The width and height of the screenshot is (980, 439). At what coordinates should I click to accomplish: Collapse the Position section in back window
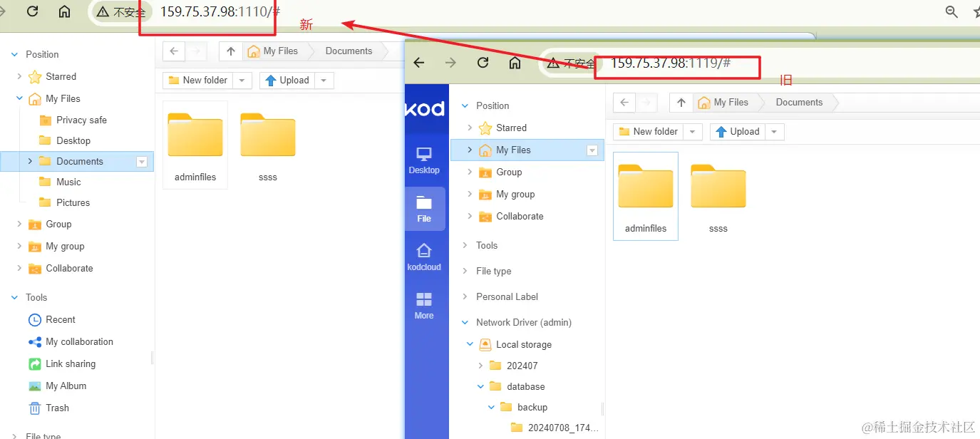click(15, 54)
